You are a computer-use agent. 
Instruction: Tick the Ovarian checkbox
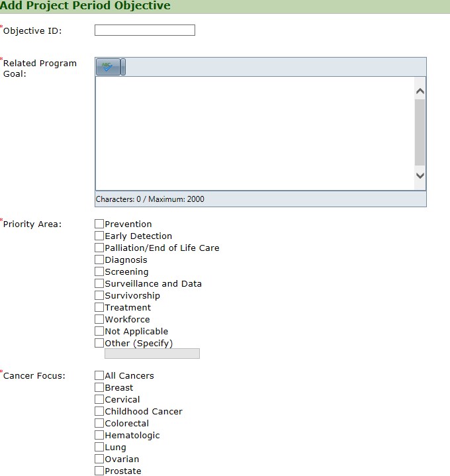point(99,459)
